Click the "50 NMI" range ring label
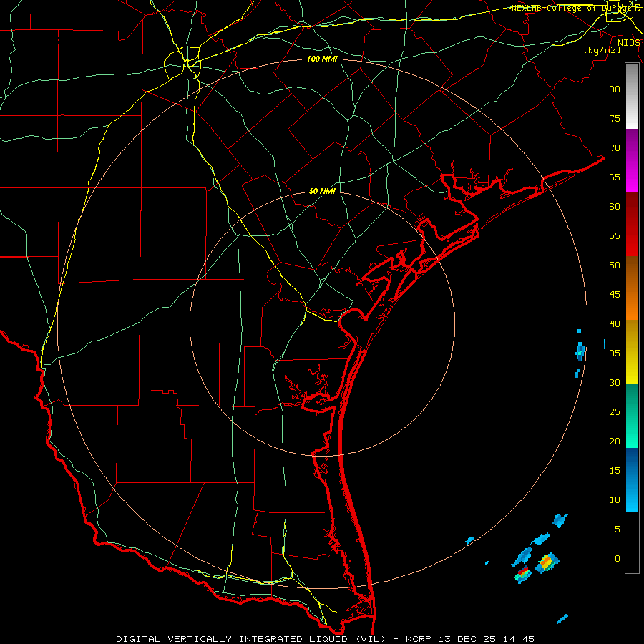 [x=322, y=191]
